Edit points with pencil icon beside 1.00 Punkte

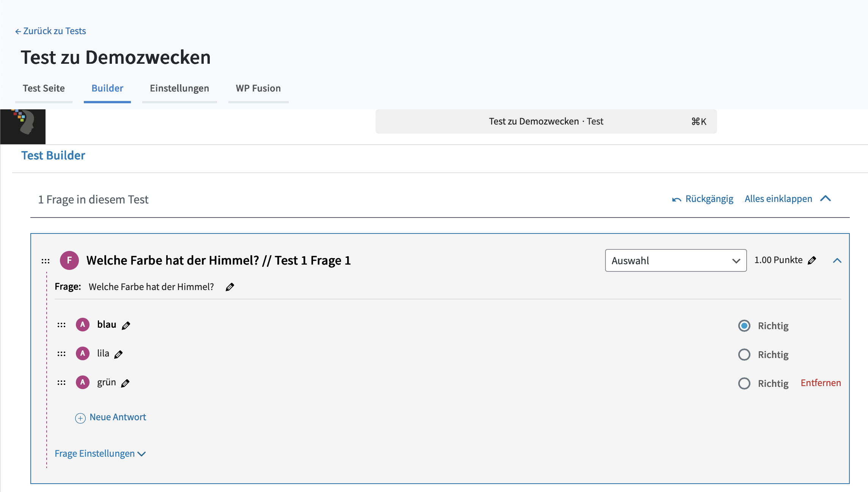[x=812, y=260]
